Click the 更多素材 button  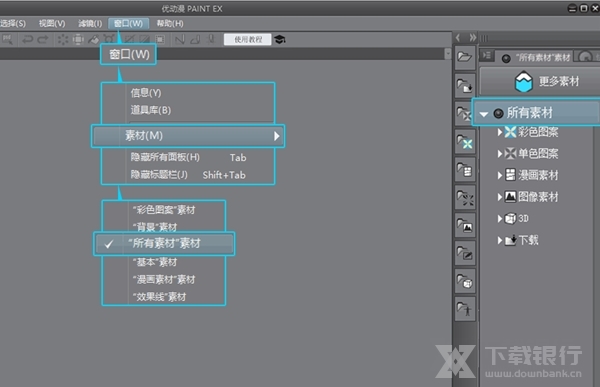click(x=540, y=81)
